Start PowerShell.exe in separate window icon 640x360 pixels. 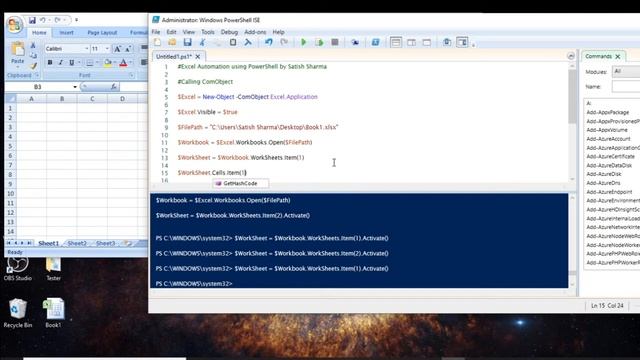pos(376,42)
